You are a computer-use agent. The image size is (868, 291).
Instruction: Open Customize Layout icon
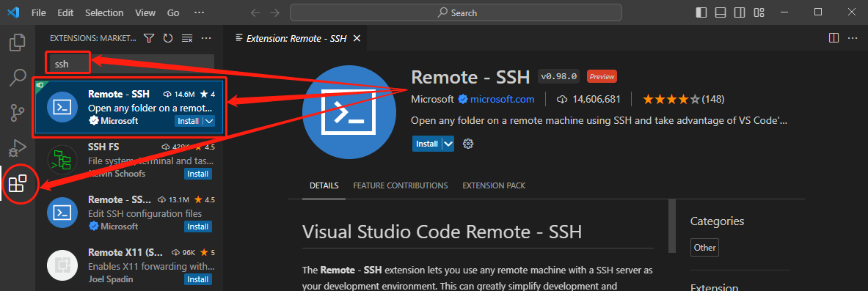(759, 12)
